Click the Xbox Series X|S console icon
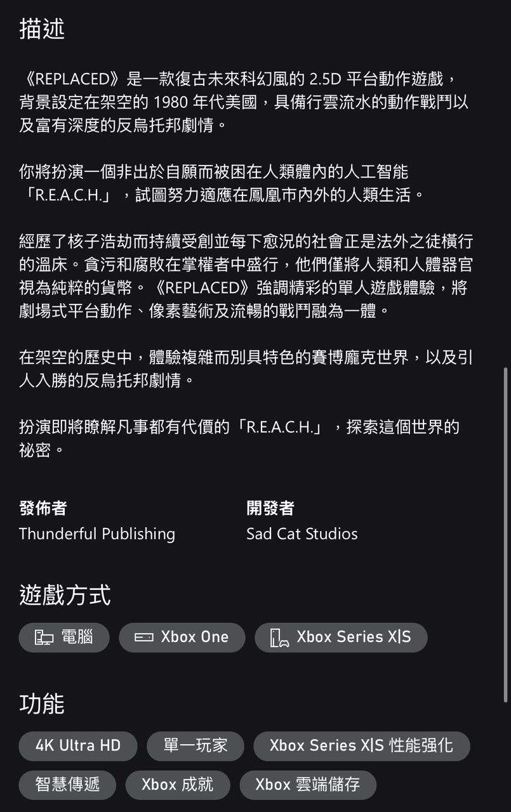 (280, 638)
